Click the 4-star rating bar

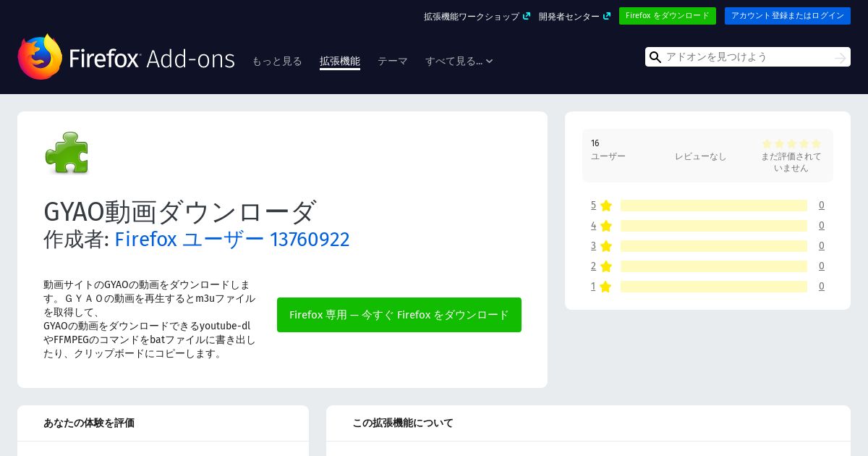click(714, 226)
